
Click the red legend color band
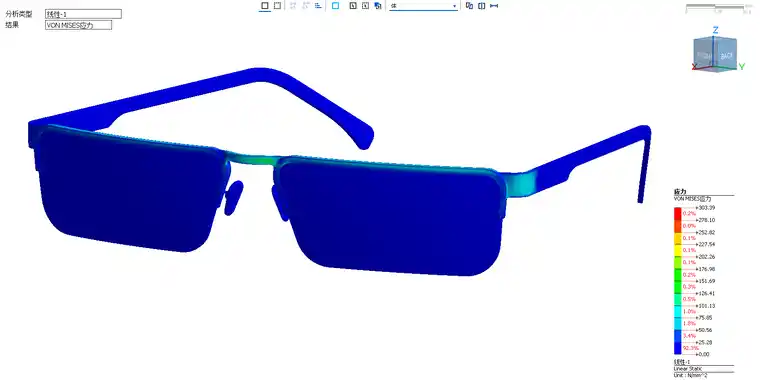coord(678,214)
